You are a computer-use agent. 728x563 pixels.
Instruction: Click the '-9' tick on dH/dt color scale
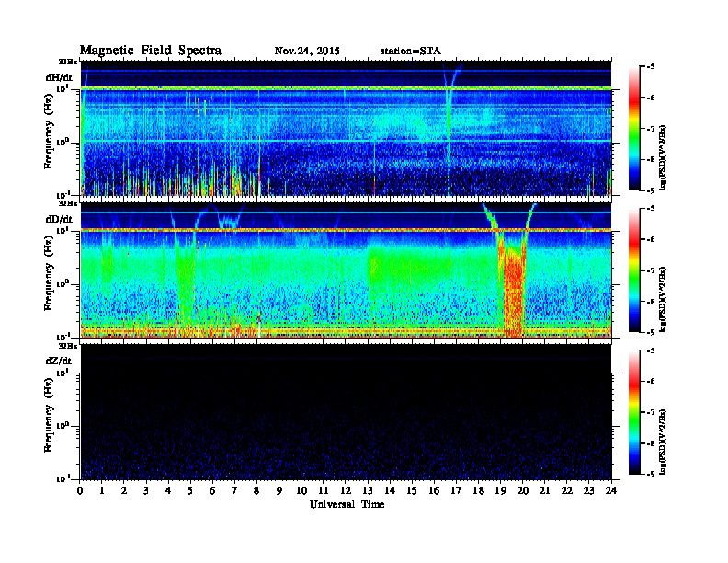[651, 190]
